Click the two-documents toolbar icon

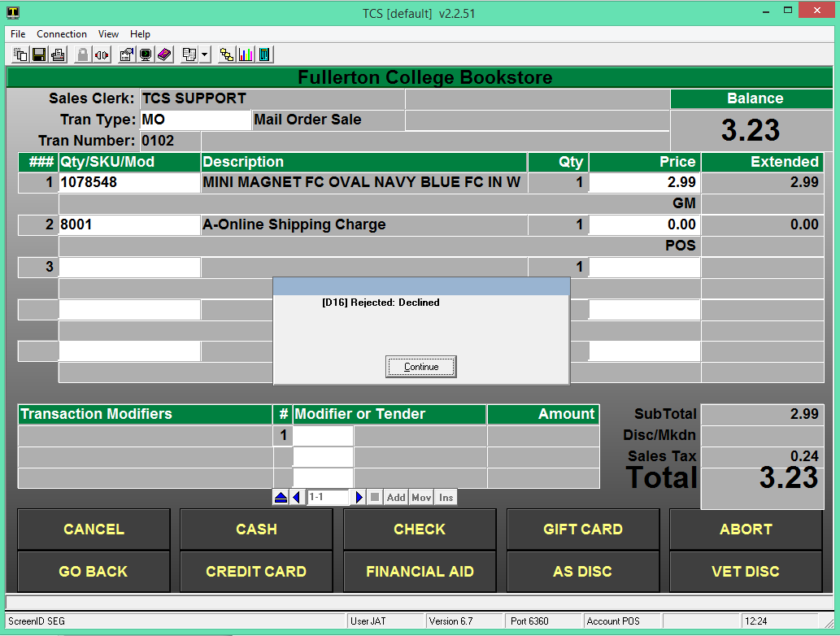point(189,54)
